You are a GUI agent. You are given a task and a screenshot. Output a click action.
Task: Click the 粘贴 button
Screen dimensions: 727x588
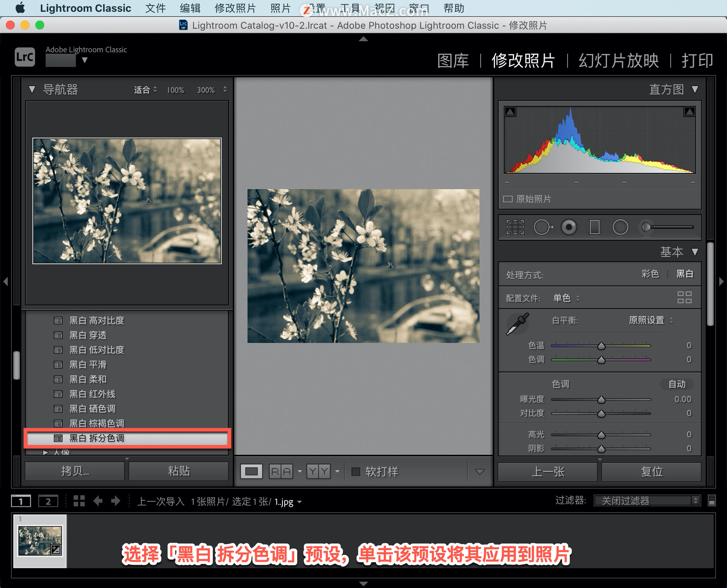coord(179,471)
